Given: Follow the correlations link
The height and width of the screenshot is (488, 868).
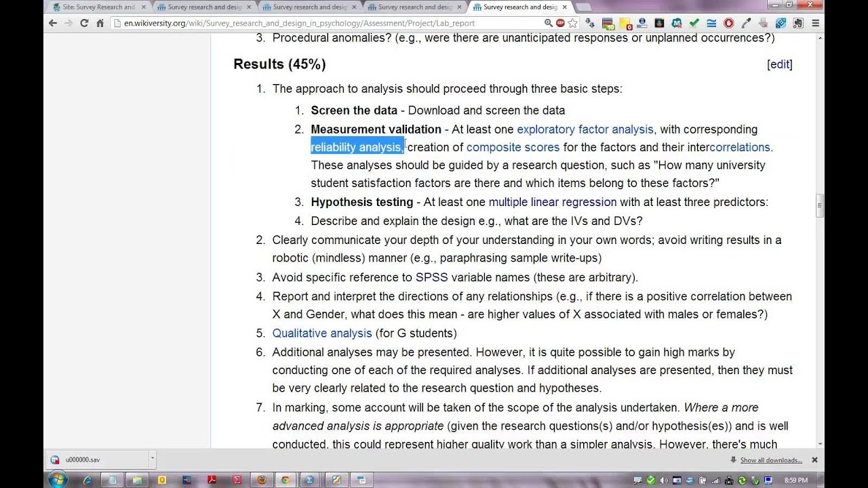Looking at the screenshot, I should tap(740, 147).
